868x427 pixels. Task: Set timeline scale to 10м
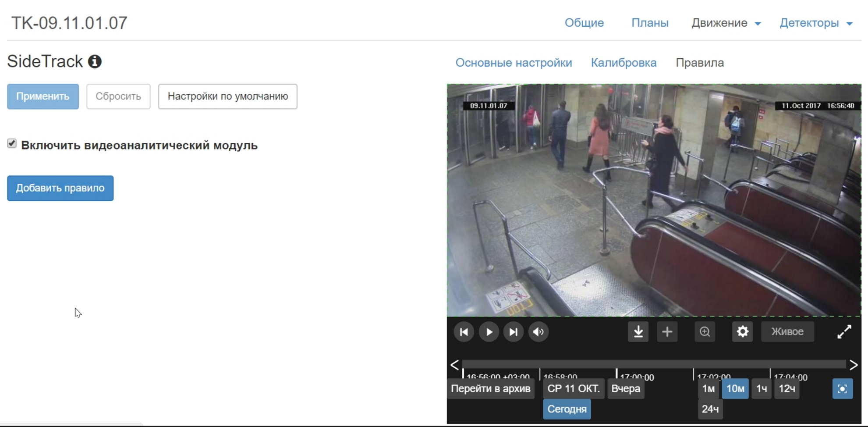coord(735,389)
